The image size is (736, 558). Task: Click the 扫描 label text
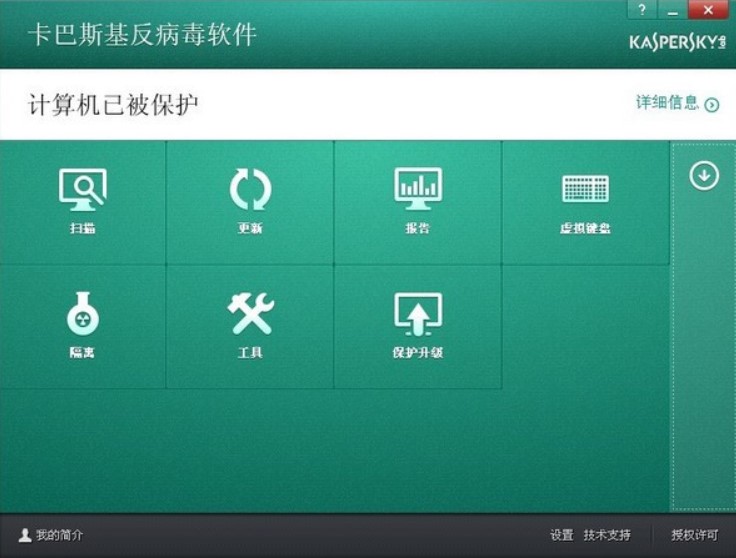coord(83,229)
